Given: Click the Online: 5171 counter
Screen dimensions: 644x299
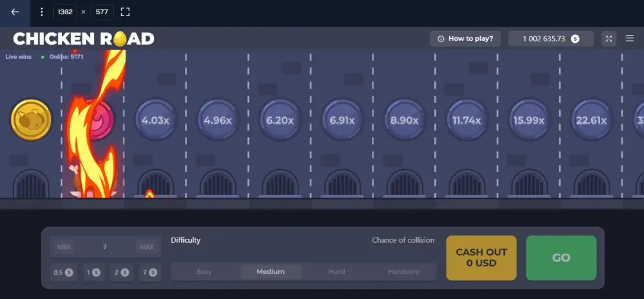Looking at the screenshot, I should point(66,57).
